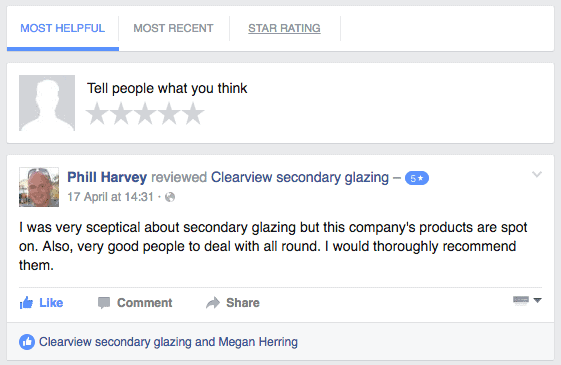This screenshot has width=561, height=365.
Task: Switch to the Most Recent tab
Action: [174, 28]
